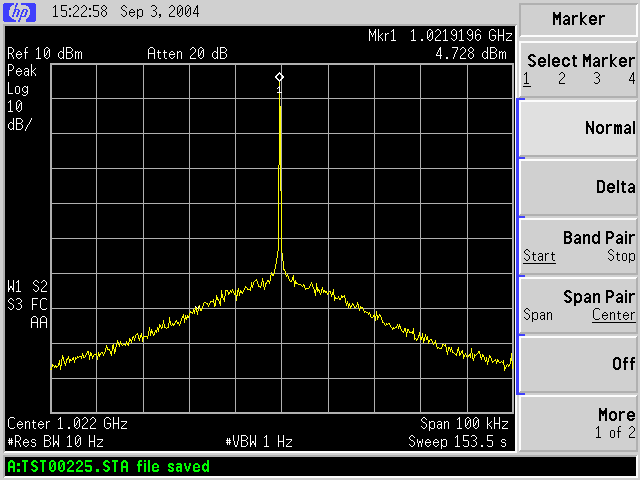The width and height of the screenshot is (640, 480).
Task: Select the Band Pair softkey
Action: (578, 247)
